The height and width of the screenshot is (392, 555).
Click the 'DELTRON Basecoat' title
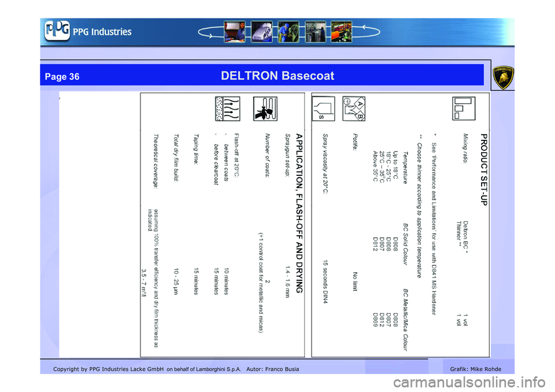point(277,75)
